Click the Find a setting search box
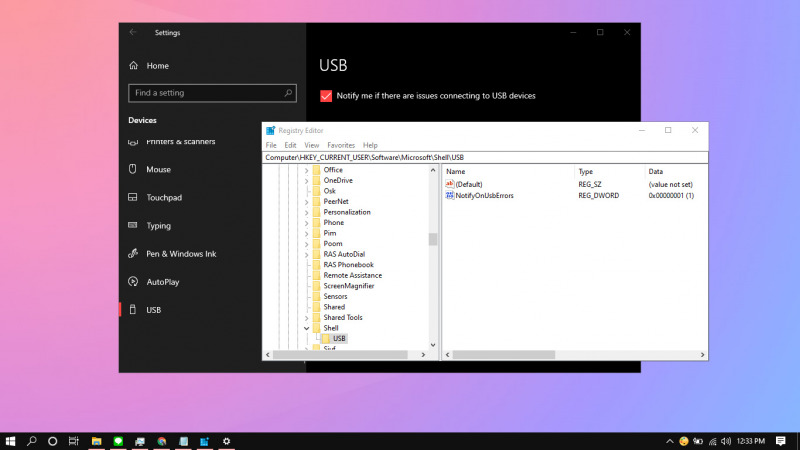Image resolution: width=800 pixels, height=450 pixels. pyautogui.click(x=205, y=93)
